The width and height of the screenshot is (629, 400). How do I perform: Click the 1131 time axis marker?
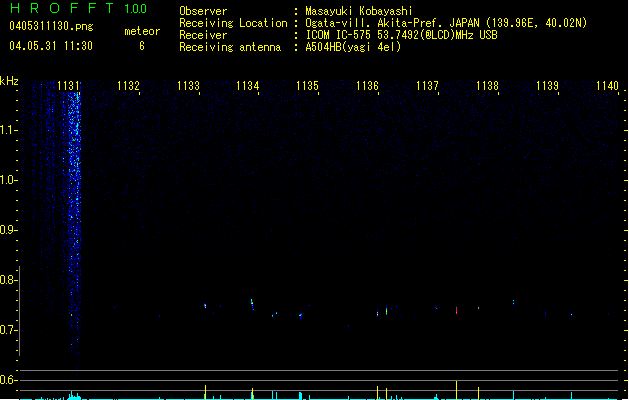point(68,86)
